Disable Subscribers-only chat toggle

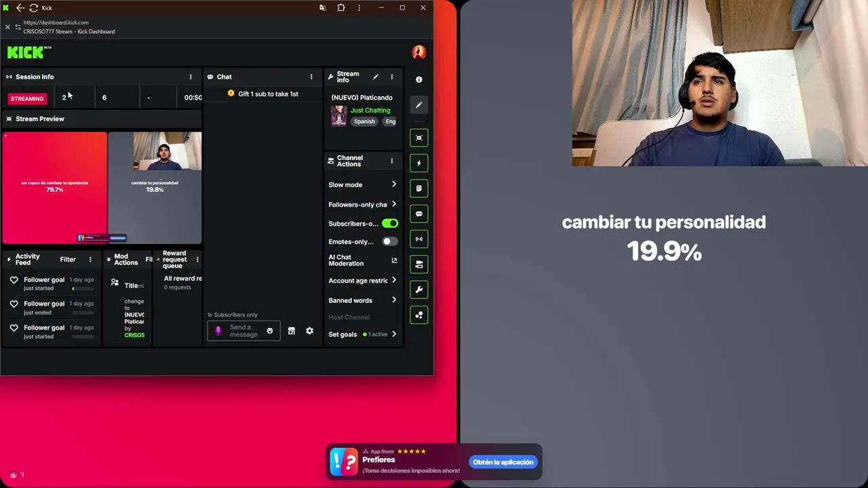tap(390, 223)
